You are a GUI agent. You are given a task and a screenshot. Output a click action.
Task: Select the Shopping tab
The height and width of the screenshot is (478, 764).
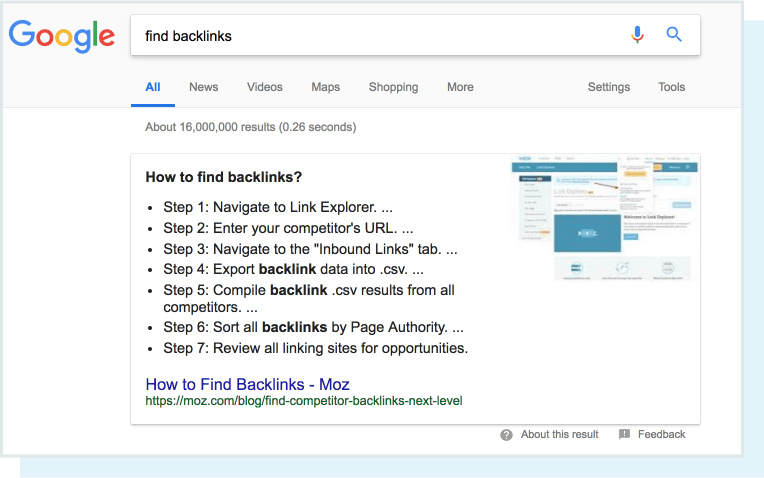(393, 87)
